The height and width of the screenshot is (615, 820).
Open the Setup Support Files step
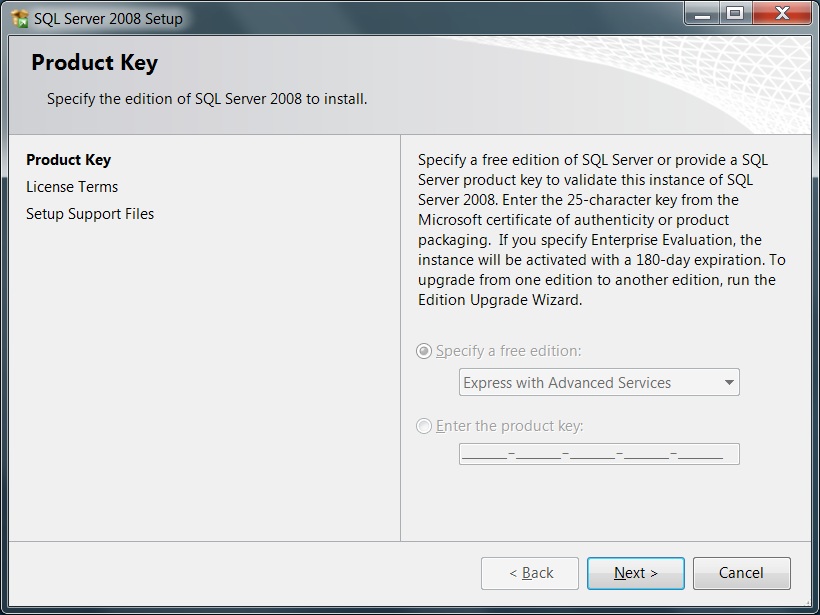[x=90, y=214]
